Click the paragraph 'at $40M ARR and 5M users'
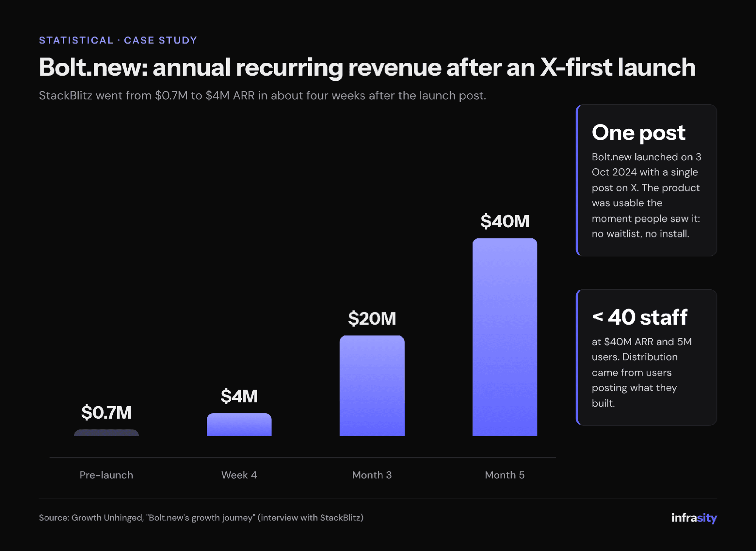Viewport: 756px width, 551px height. point(642,373)
